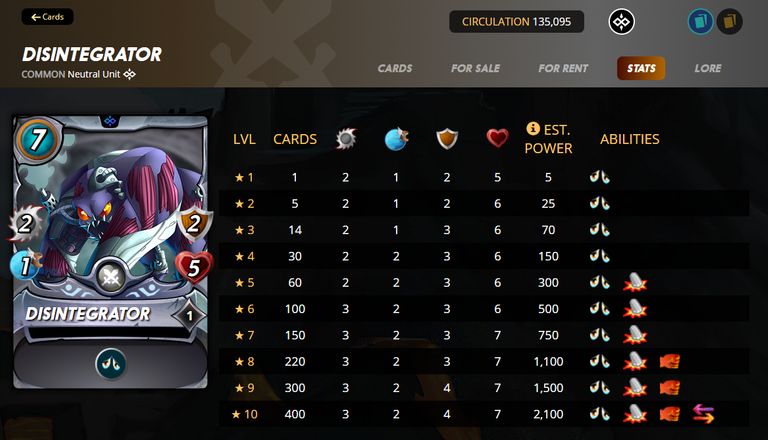Viewport: 768px width, 440px height.
Task: Click the melee attack column icon
Action: [346, 139]
